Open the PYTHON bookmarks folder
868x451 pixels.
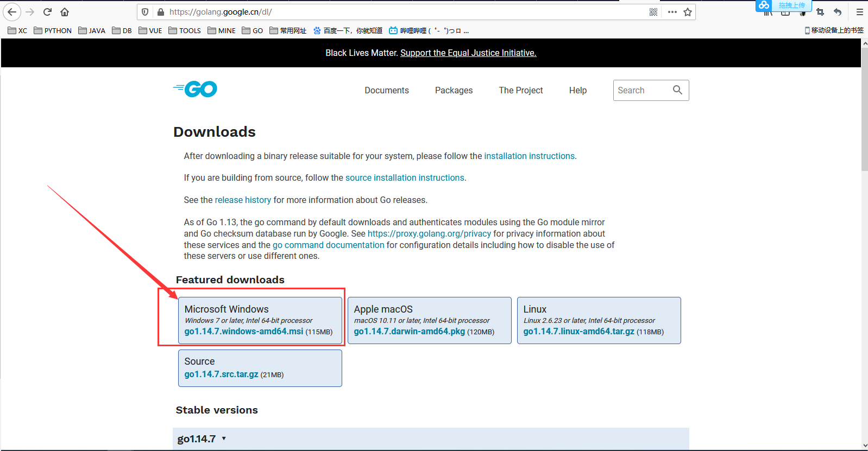tap(53, 30)
